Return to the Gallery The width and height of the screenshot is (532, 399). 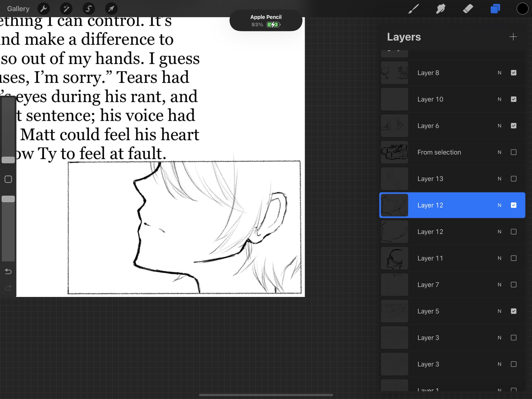18,9
